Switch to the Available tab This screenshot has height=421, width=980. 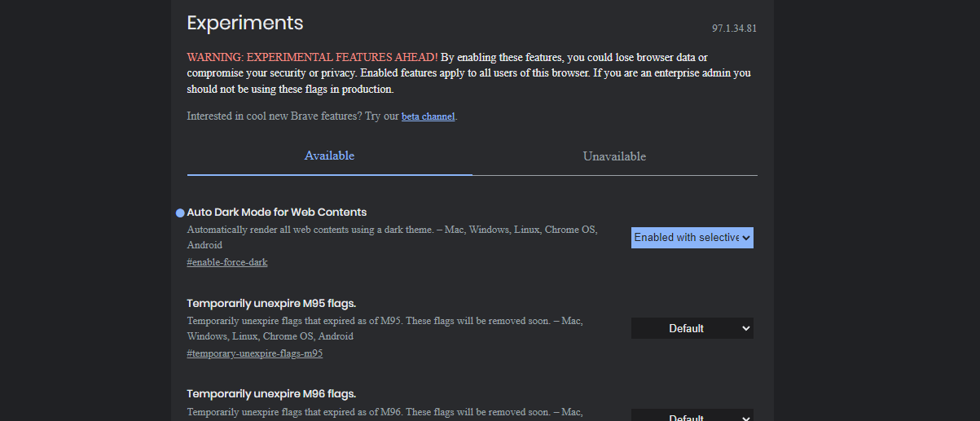click(x=329, y=156)
